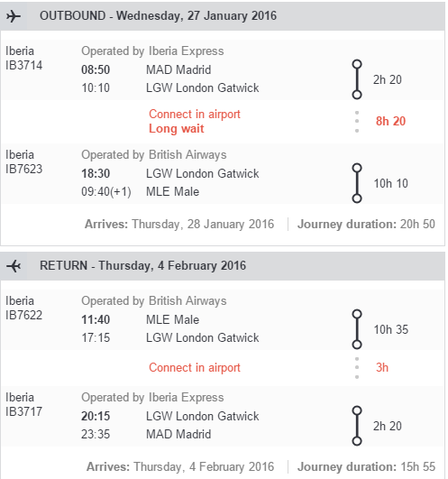This screenshot has height=479, width=448.
Task: Click the IB3714 flight duration line icon
Action: click(x=357, y=79)
